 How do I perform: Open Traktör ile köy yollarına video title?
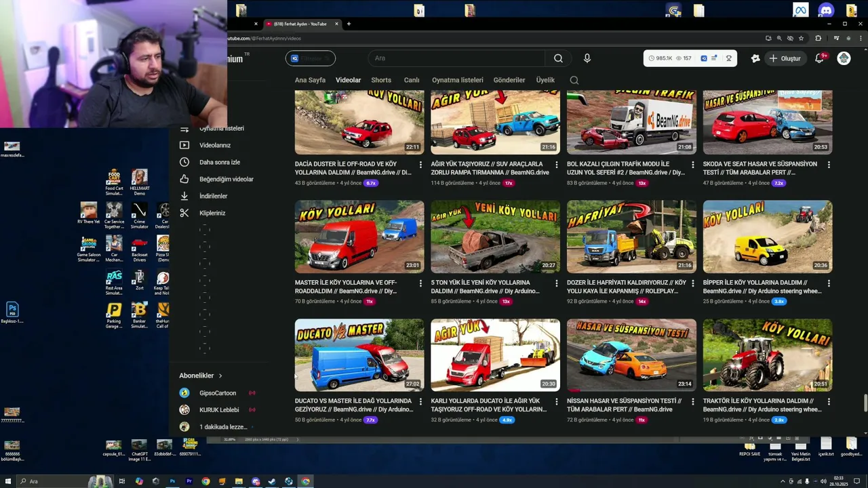(762, 405)
